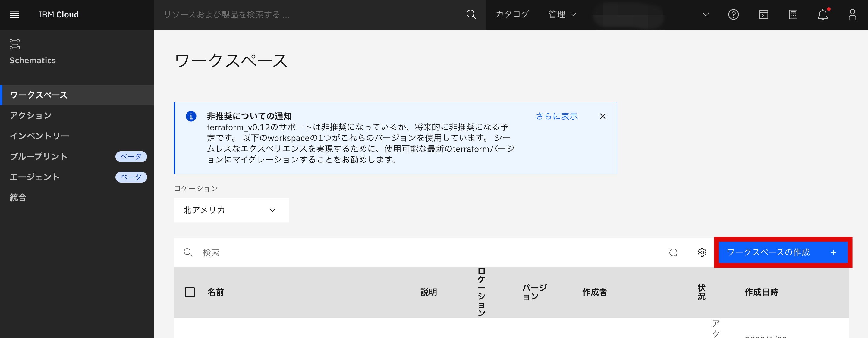
Task: Expand the 管理 dropdown menu
Action: click(561, 14)
